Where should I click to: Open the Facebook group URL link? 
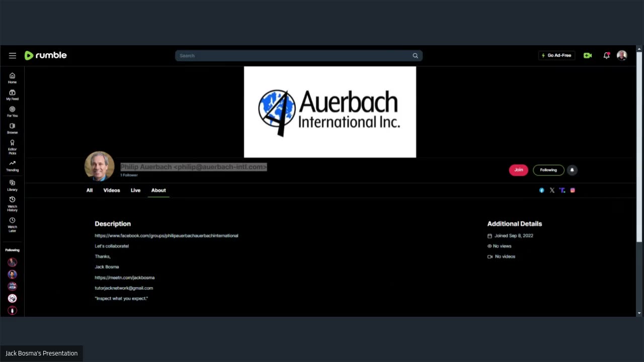(x=167, y=236)
